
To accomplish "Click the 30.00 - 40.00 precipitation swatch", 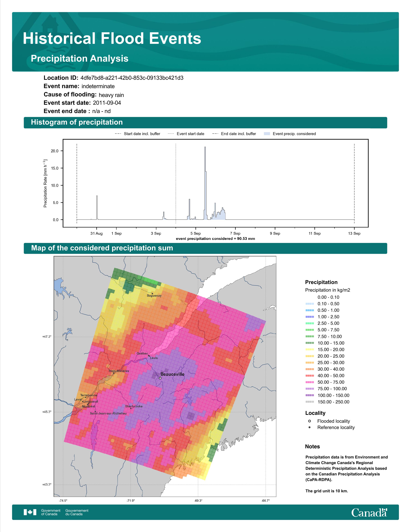I will click(x=309, y=369).
